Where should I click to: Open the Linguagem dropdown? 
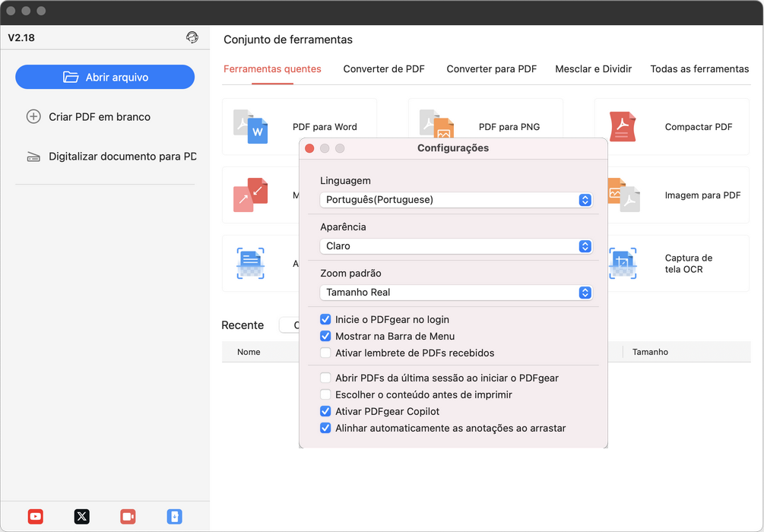(455, 200)
